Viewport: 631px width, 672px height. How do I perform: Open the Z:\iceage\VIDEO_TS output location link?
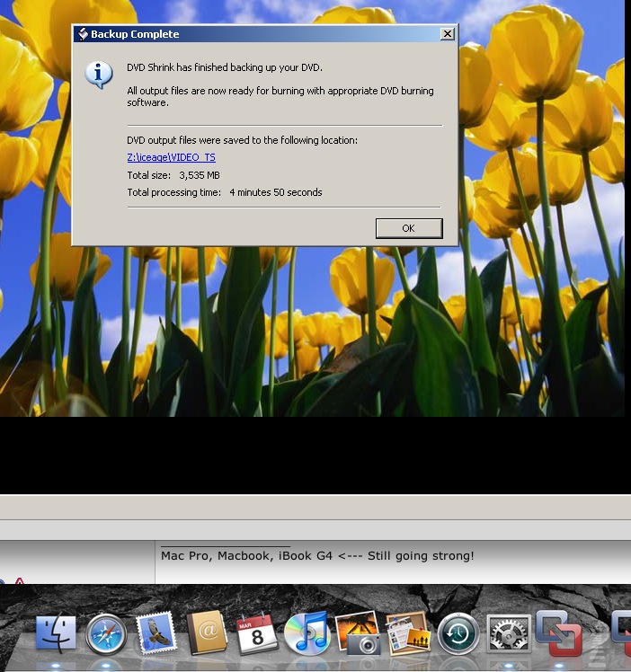pos(171,157)
